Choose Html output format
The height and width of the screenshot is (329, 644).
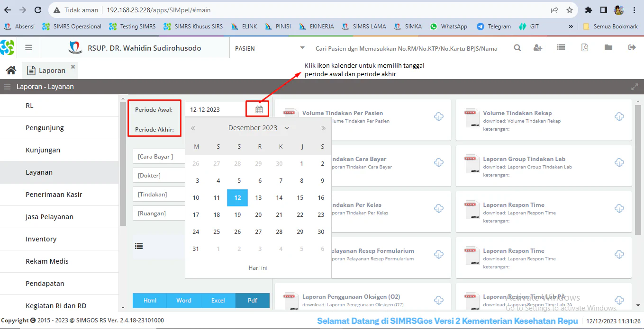(150, 301)
